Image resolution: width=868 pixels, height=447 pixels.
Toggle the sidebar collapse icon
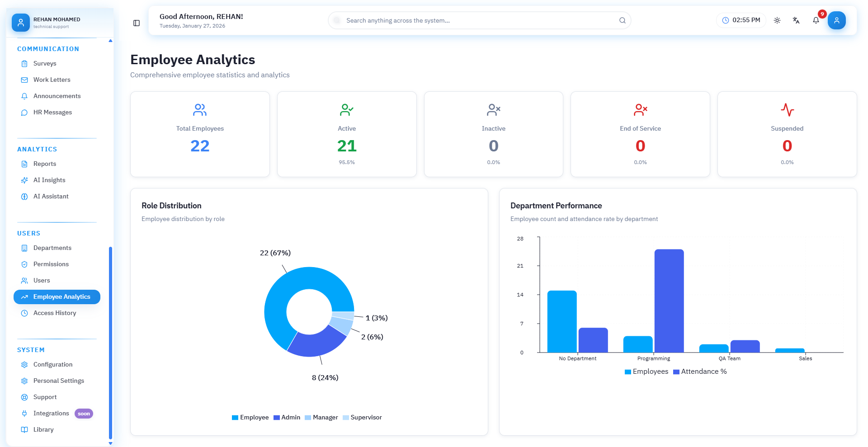point(137,23)
